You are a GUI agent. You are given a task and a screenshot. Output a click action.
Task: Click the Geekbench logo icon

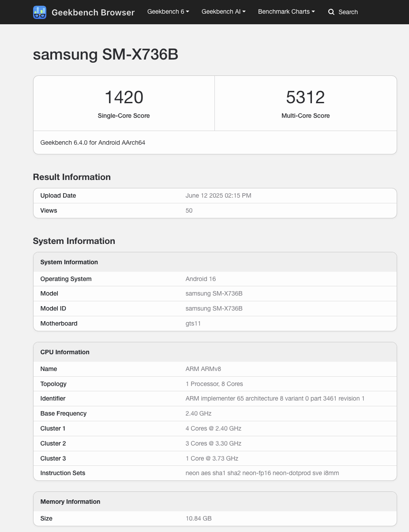(40, 12)
